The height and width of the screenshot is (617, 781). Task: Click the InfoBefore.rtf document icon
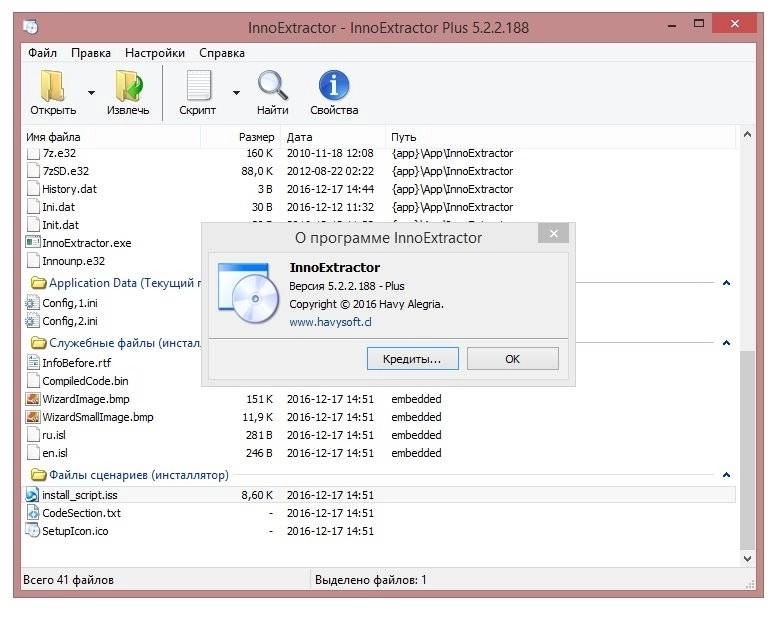(33, 363)
